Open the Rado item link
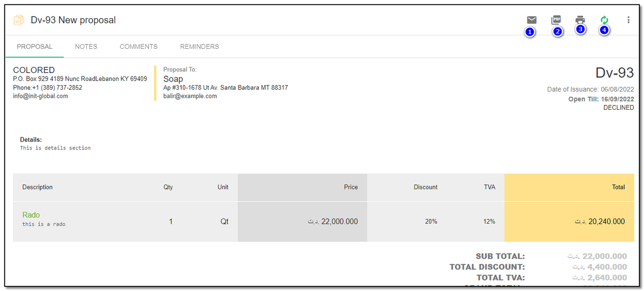Viewport: 644px width, 291px height. [31, 215]
